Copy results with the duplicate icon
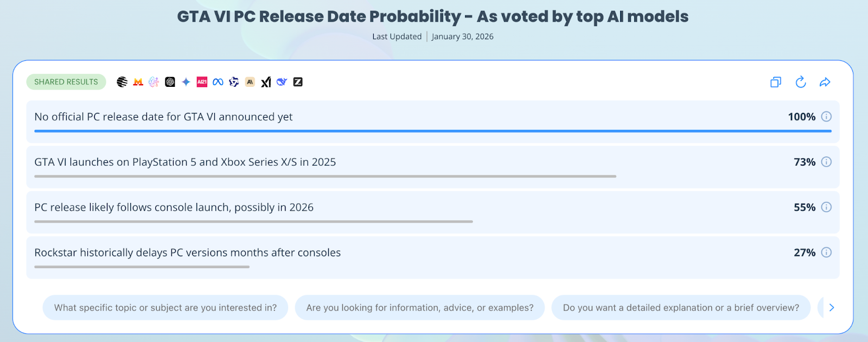 point(776,82)
